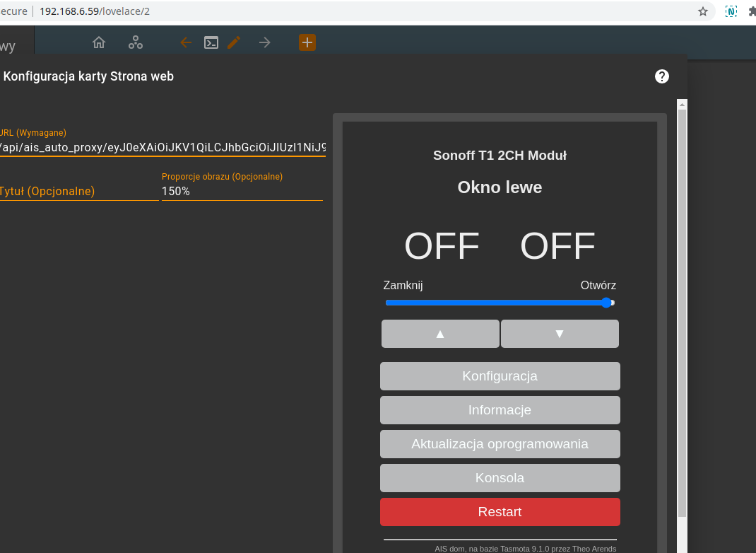Click the Okno lewe heading
Image resolution: width=756 pixels, height=553 pixels.
(500, 187)
